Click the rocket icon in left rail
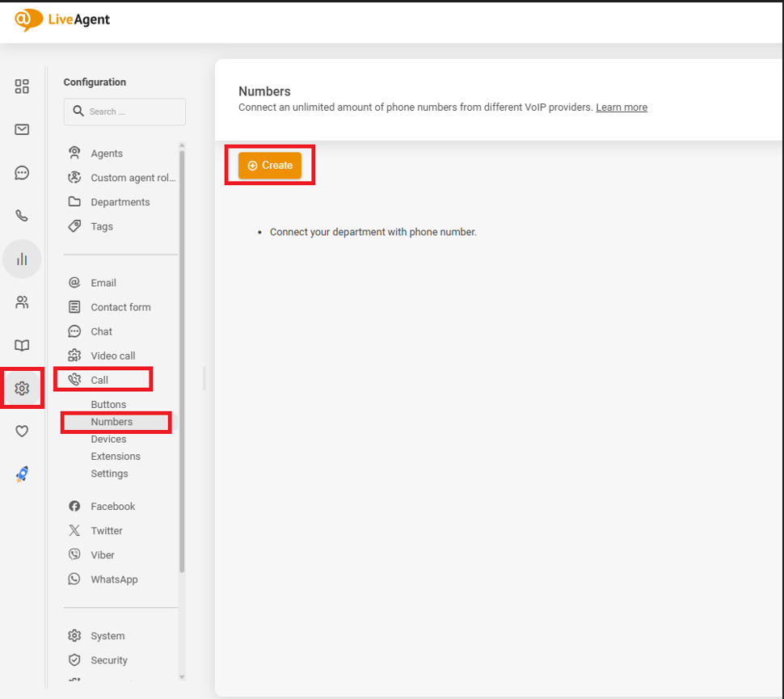This screenshot has width=784, height=699. [22, 475]
